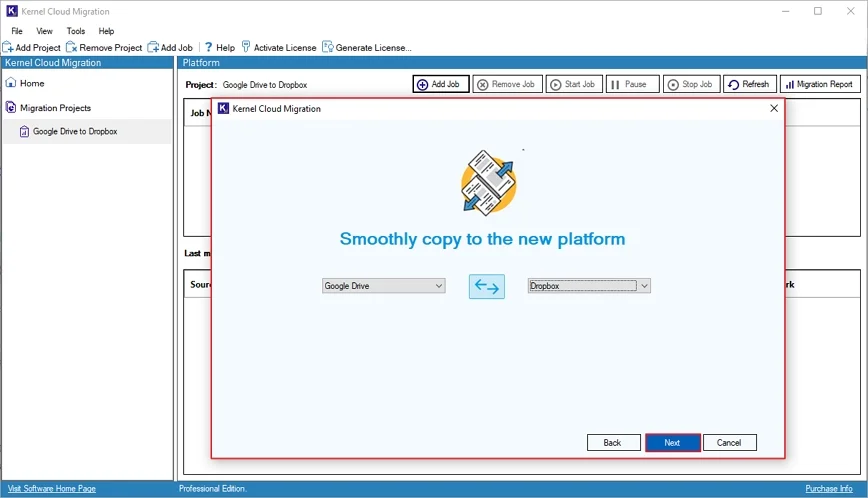Image resolution: width=868 pixels, height=498 pixels.
Task: Click the Activate License icon
Action: 246,48
